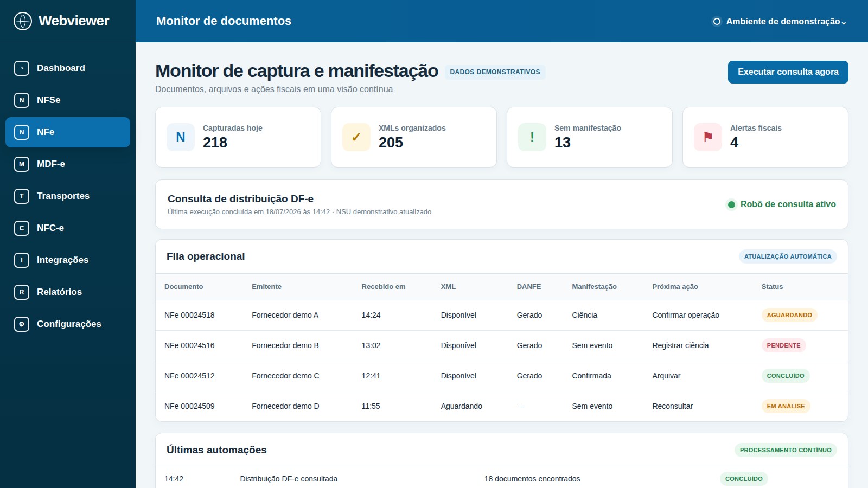
Task: Go to the NFSe section
Action: click(x=68, y=100)
